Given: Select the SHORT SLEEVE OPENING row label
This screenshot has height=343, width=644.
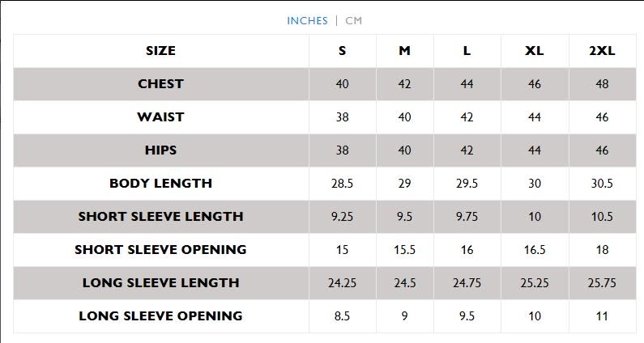Looking at the screenshot, I should [x=160, y=250].
